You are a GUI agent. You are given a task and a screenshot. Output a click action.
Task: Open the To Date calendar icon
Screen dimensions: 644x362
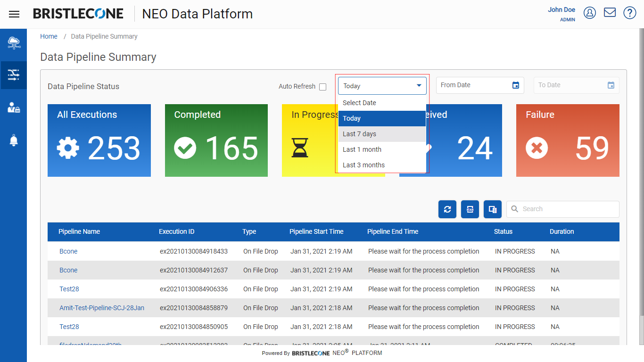(x=611, y=85)
